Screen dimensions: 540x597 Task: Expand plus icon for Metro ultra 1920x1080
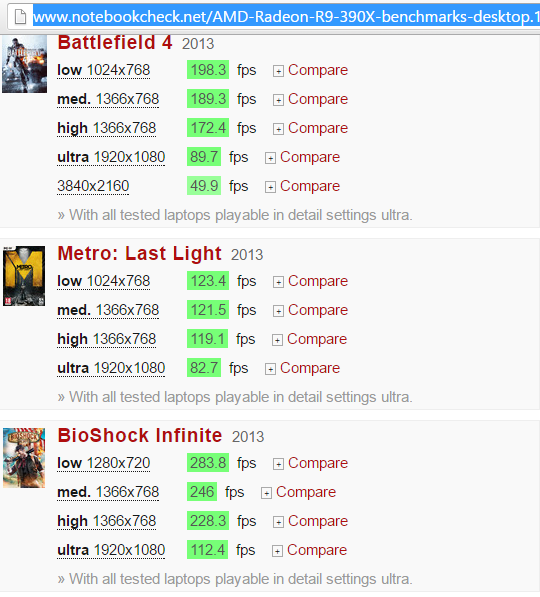270,369
